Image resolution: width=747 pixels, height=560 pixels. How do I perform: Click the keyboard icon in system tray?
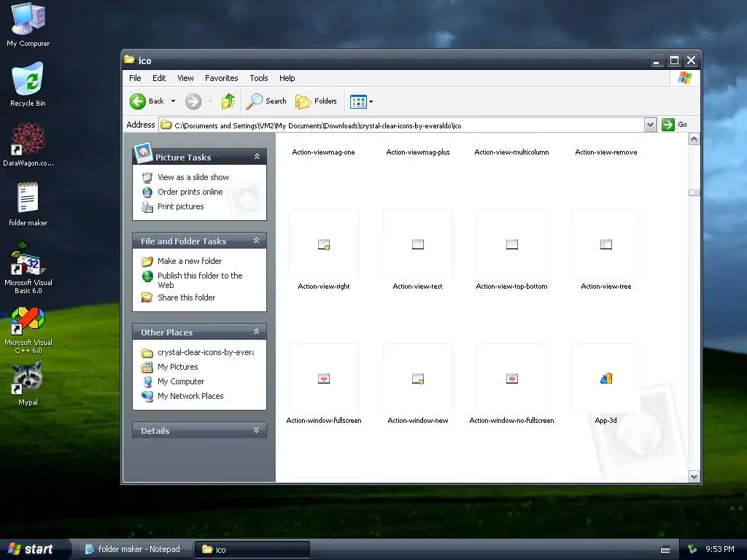pos(665,550)
